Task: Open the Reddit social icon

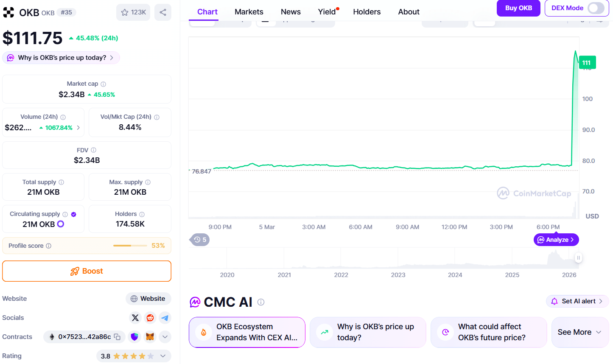Action: pos(150,318)
